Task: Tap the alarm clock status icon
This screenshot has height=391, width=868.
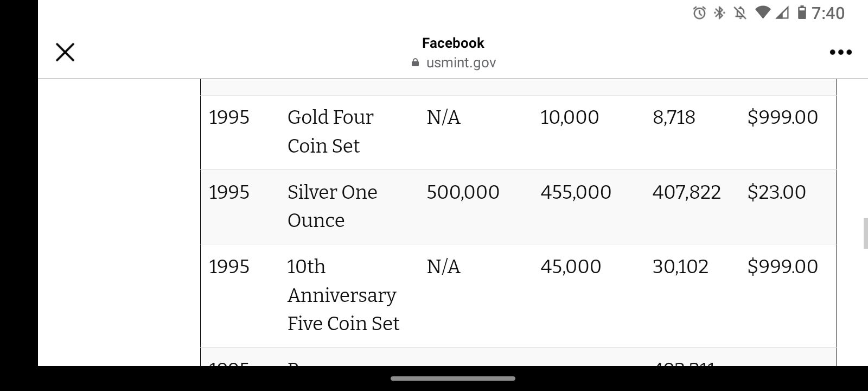Action: (x=699, y=12)
